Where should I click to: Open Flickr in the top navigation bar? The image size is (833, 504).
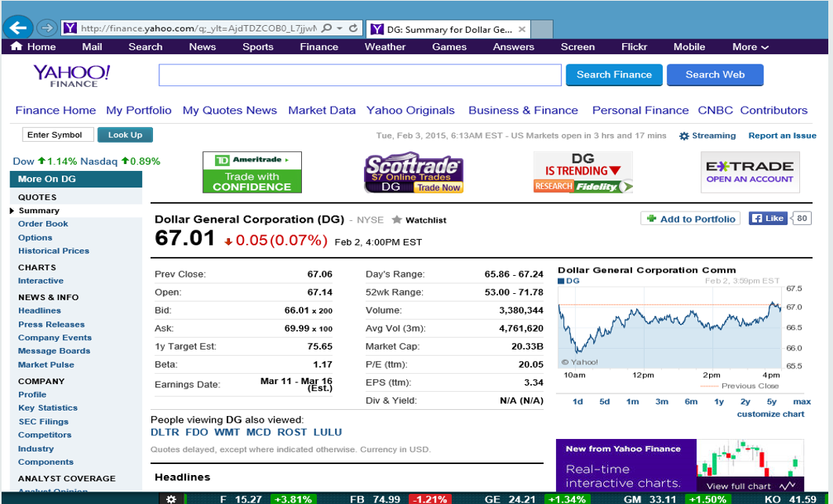coord(634,47)
